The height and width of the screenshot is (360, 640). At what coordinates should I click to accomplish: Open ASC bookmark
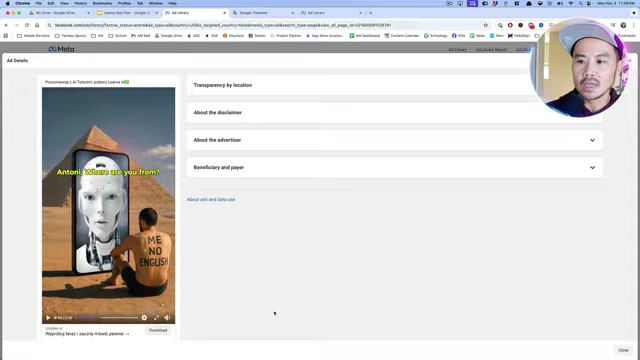click(193, 36)
